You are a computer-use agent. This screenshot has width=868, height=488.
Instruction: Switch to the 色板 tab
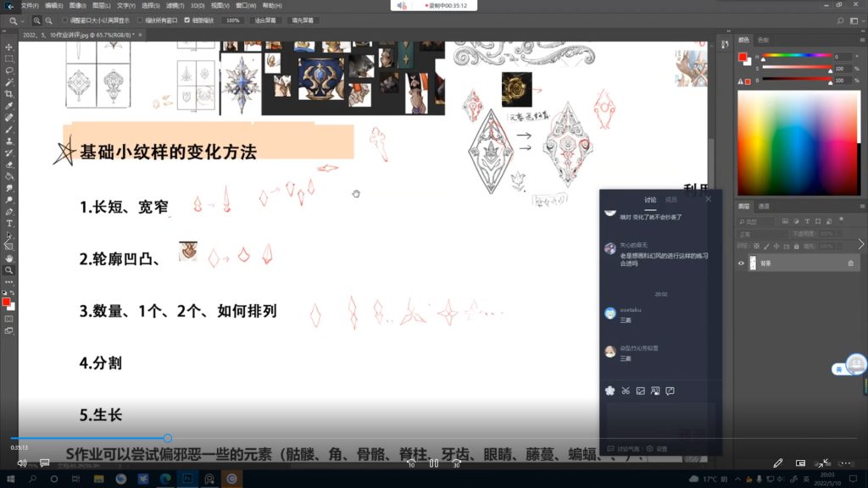click(763, 40)
